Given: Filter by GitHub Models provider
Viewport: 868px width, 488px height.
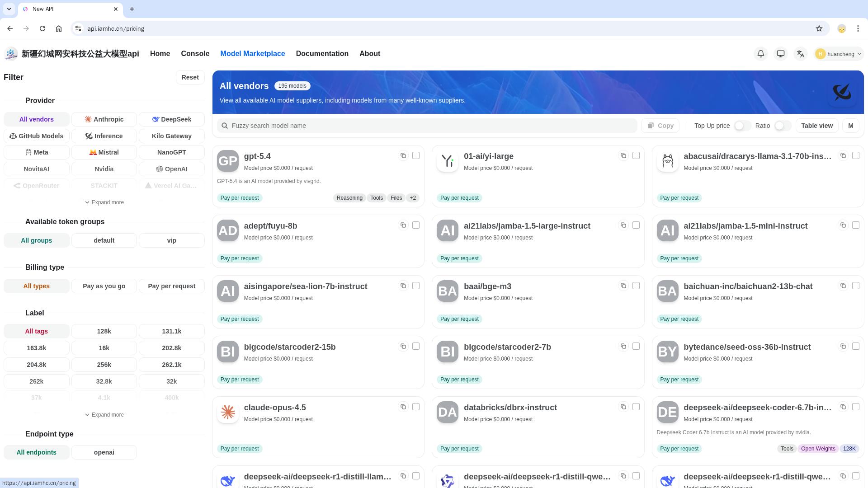Looking at the screenshot, I should pyautogui.click(x=37, y=136).
